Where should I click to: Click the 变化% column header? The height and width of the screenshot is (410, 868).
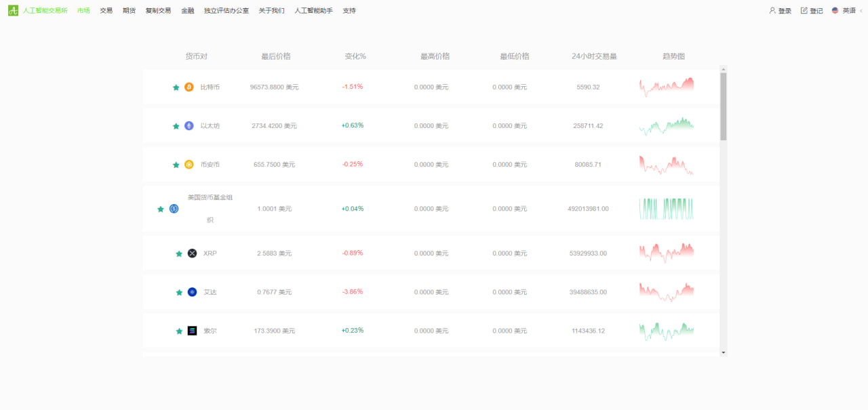(x=355, y=56)
